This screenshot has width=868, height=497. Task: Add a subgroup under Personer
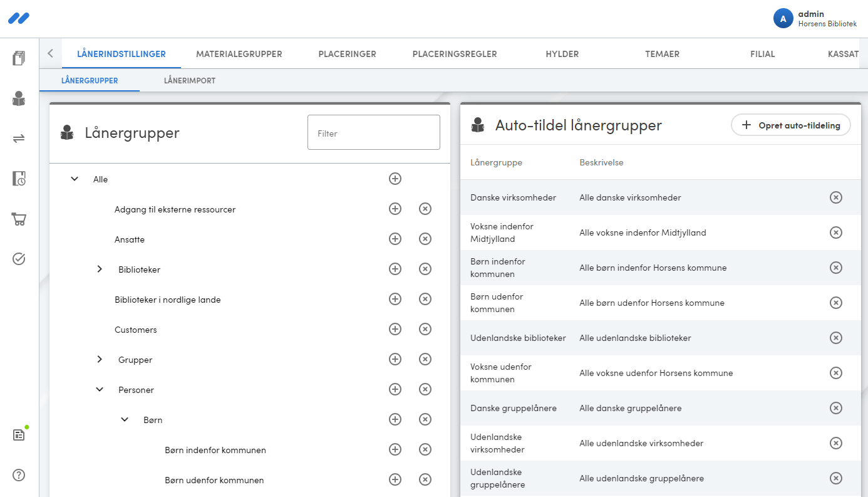pyautogui.click(x=395, y=389)
